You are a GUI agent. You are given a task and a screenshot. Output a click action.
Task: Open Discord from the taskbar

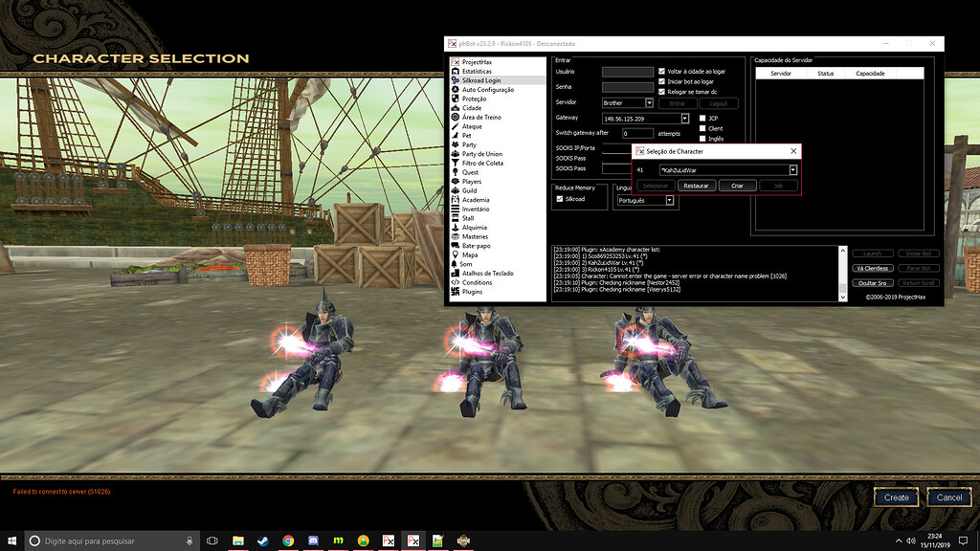[x=313, y=540]
